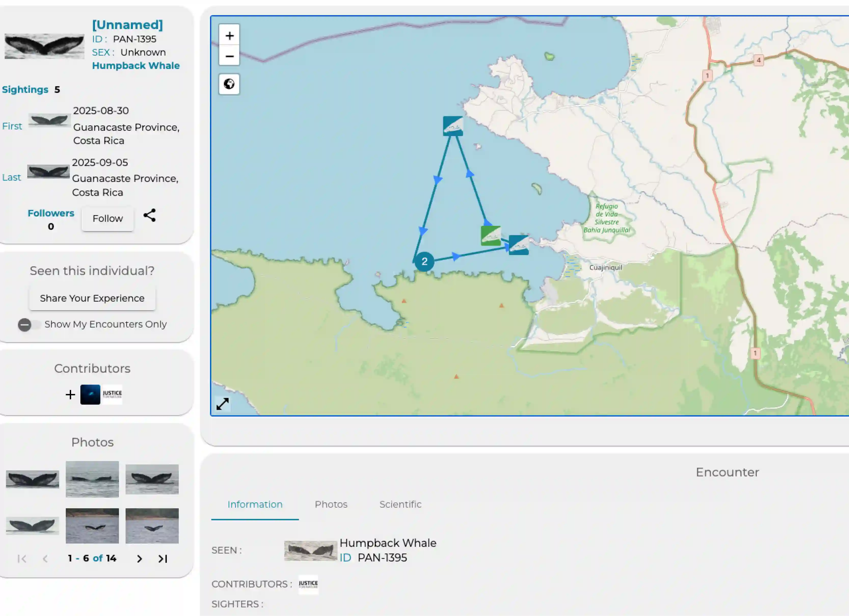This screenshot has height=616, width=849.
Task: Click the share icon beside Follow
Action: pyautogui.click(x=149, y=215)
